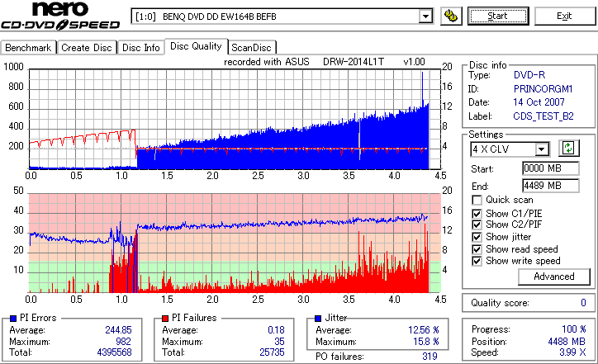Click PI Errors total 4395568

click(x=115, y=352)
